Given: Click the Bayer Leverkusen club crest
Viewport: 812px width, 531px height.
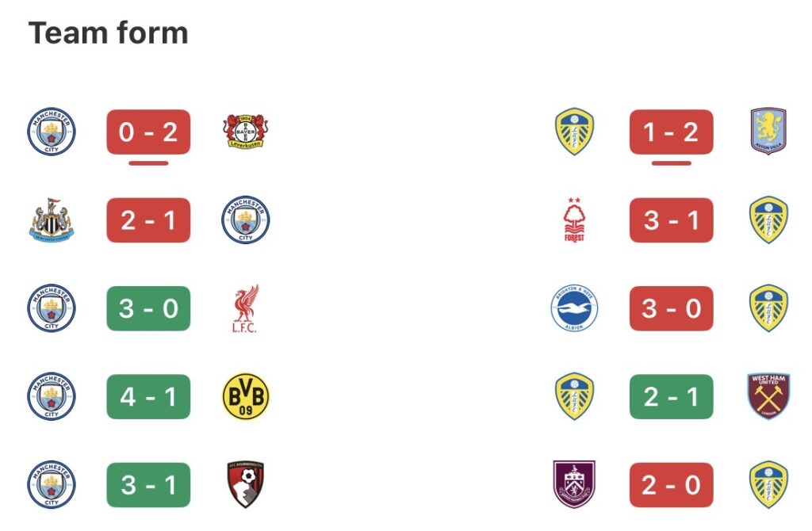Looking at the screenshot, I should click(x=245, y=132).
